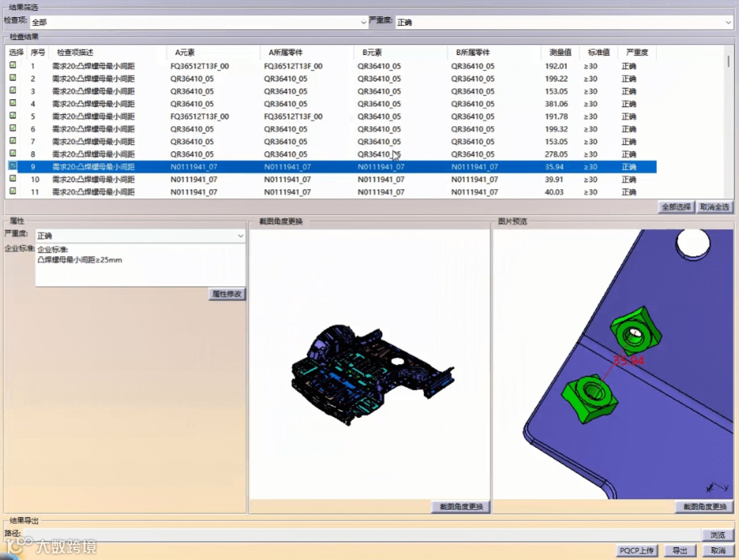Click the 取消 cancel button
Viewport: 739px width, 560px height.
[x=718, y=551]
